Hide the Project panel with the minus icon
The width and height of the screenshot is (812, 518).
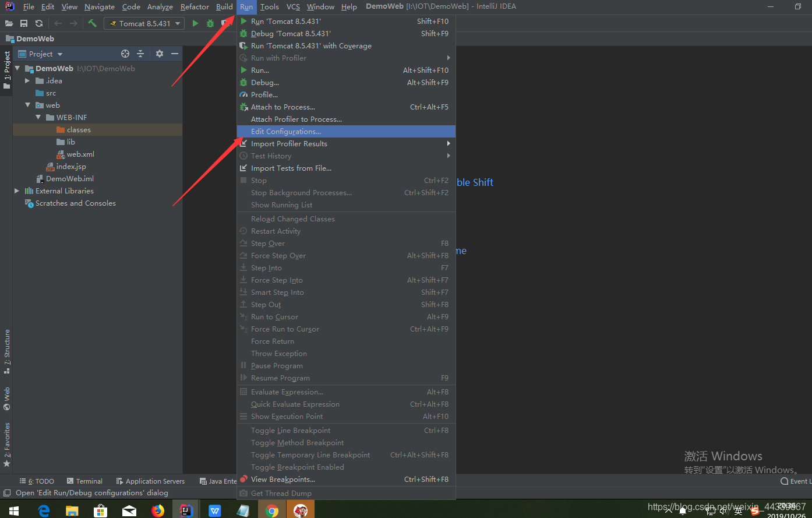click(174, 54)
